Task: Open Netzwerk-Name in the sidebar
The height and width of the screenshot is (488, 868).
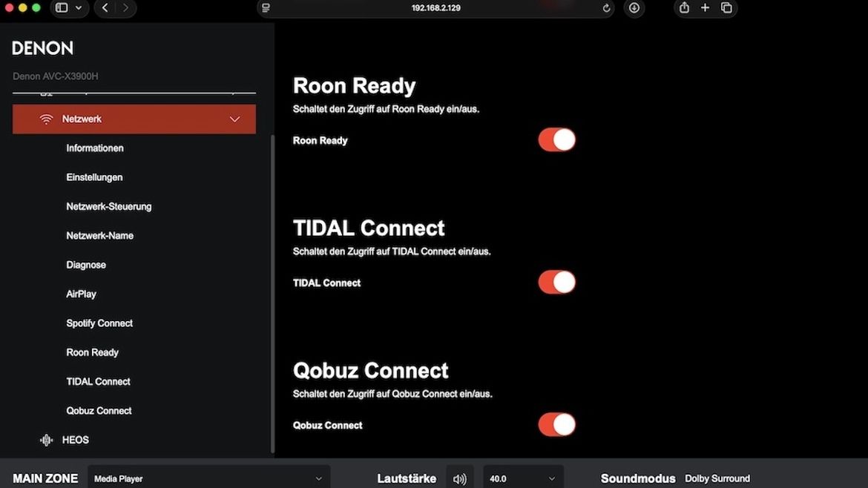Action: (x=99, y=236)
